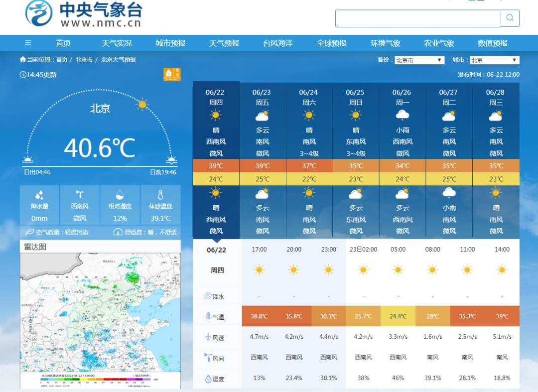This screenshot has width=538, height=392.
Task: Open the 台风海洋 menu item
Action: 278,43
